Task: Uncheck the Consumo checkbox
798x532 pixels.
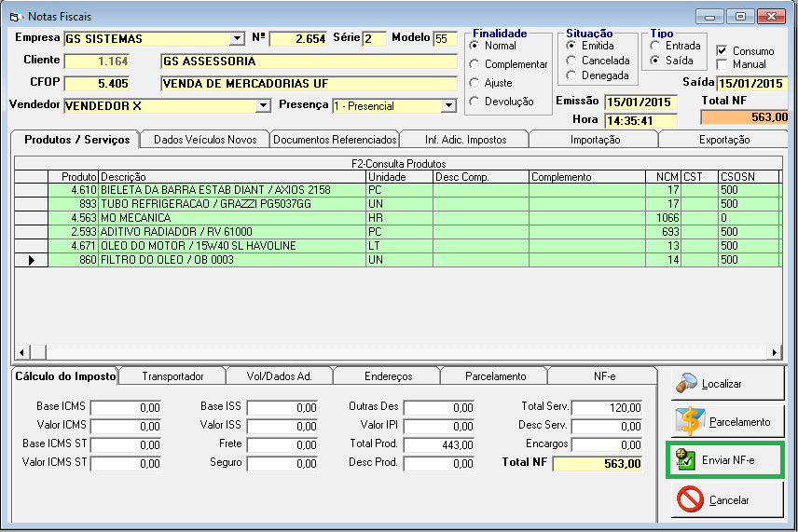Action: pyautogui.click(x=722, y=50)
